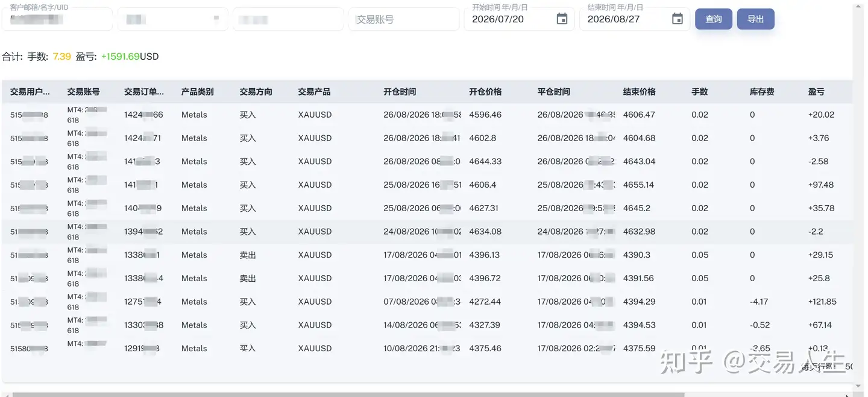Image resolution: width=868 pixels, height=397 pixels.
Task: Select the open price 4644.33 cell
Action: click(x=485, y=162)
